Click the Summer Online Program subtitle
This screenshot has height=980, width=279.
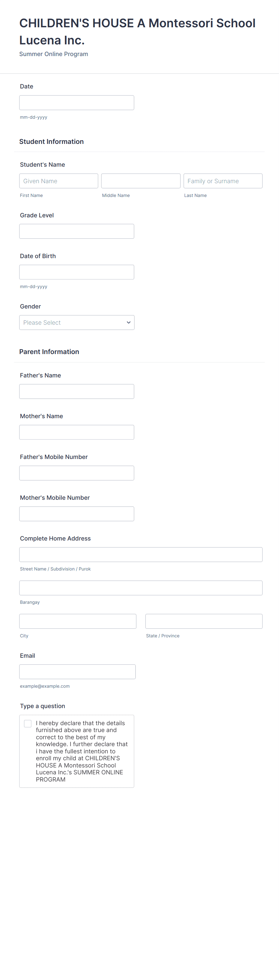[x=54, y=54]
